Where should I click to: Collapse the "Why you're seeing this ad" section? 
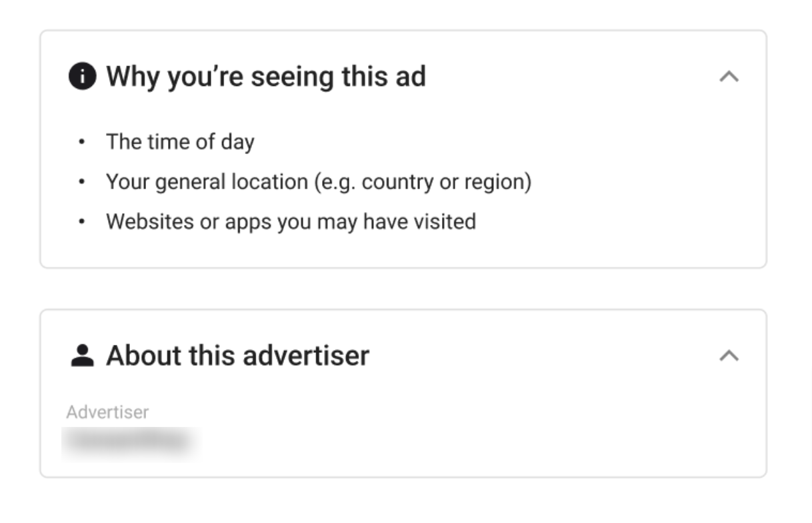point(729,77)
